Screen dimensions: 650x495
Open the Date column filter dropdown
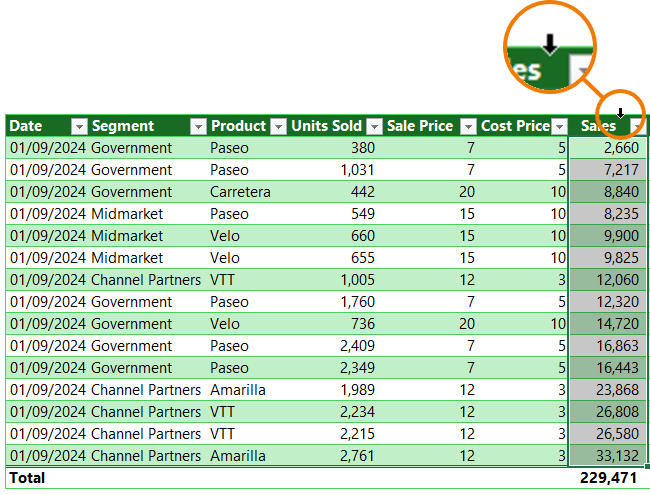(79, 126)
